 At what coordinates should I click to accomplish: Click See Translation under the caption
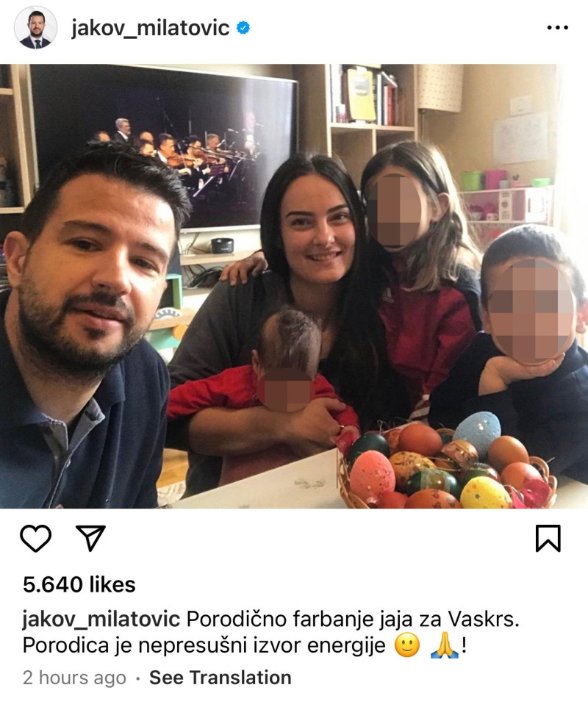tap(220, 678)
